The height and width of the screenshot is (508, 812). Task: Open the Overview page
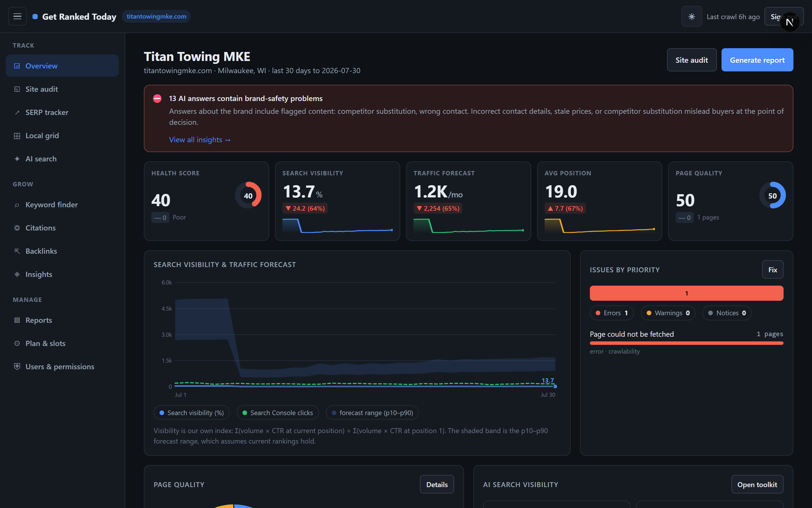(62, 66)
